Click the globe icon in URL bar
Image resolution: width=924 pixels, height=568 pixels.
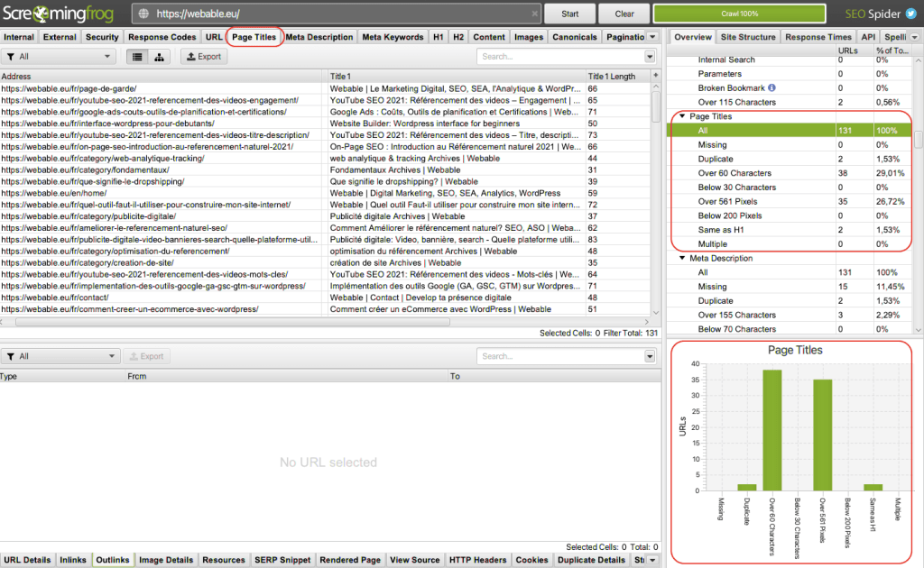tap(143, 14)
